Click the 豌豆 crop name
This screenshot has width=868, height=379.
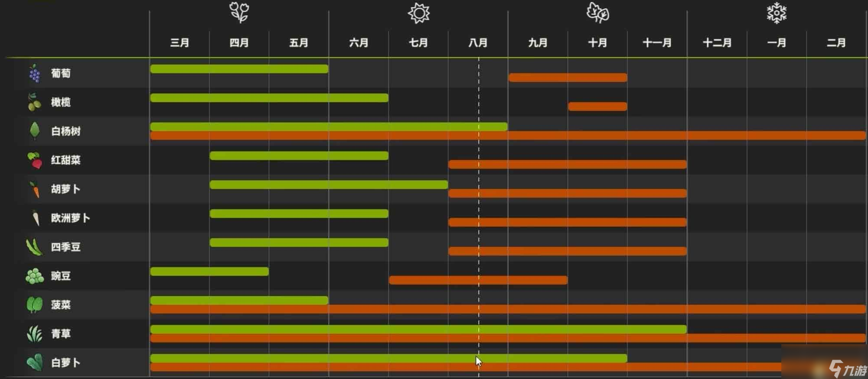point(61,276)
